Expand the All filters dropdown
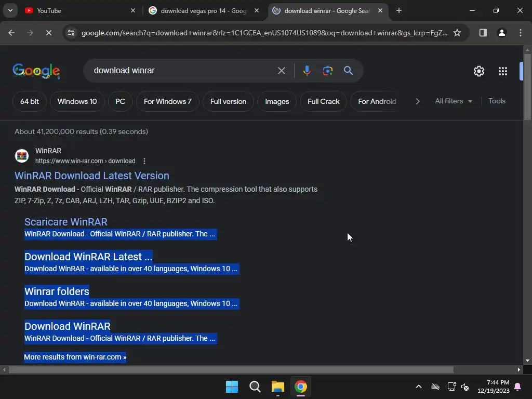The height and width of the screenshot is (399, 532). pos(453,101)
